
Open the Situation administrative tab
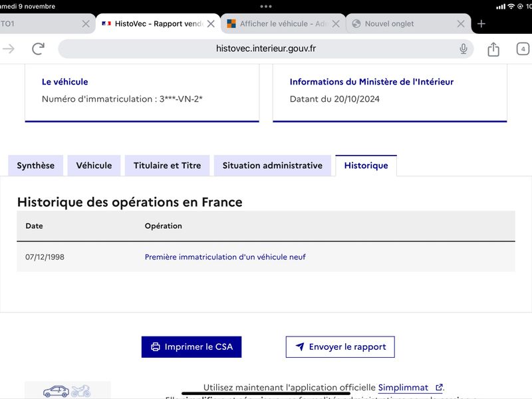[x=273, y=166]
